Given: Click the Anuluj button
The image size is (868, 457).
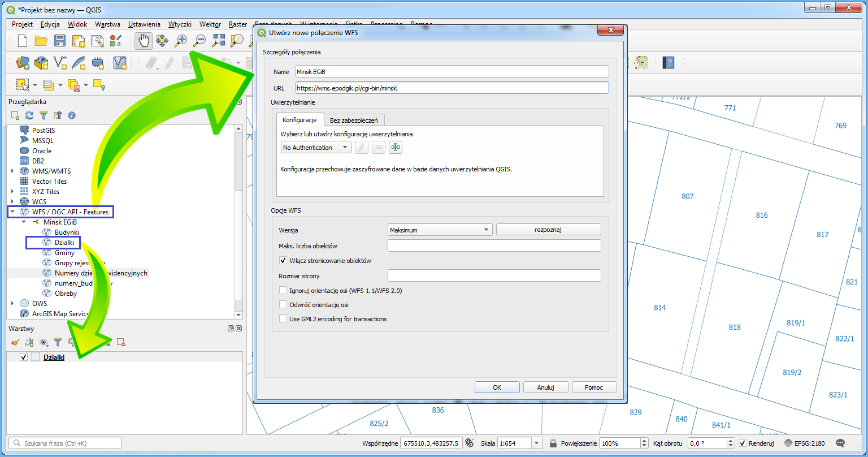Looking at the screenshot, I should (x=546, y=387).
